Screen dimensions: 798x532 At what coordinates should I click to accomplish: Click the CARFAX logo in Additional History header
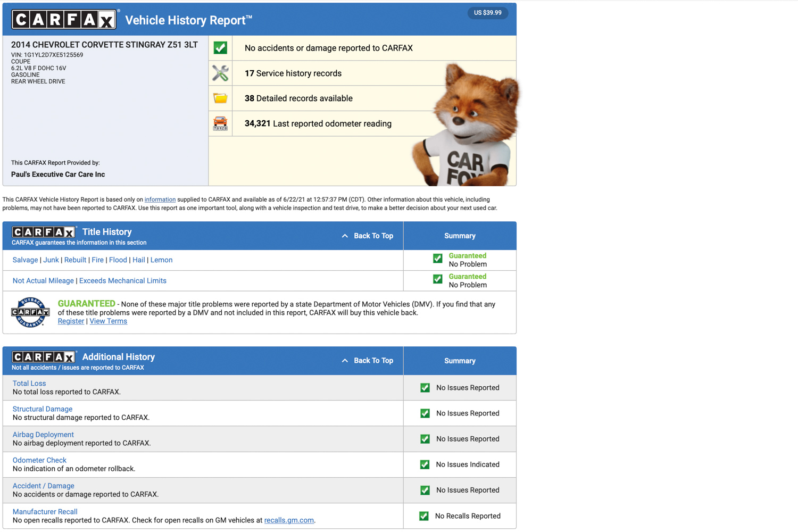coord(44,357)
